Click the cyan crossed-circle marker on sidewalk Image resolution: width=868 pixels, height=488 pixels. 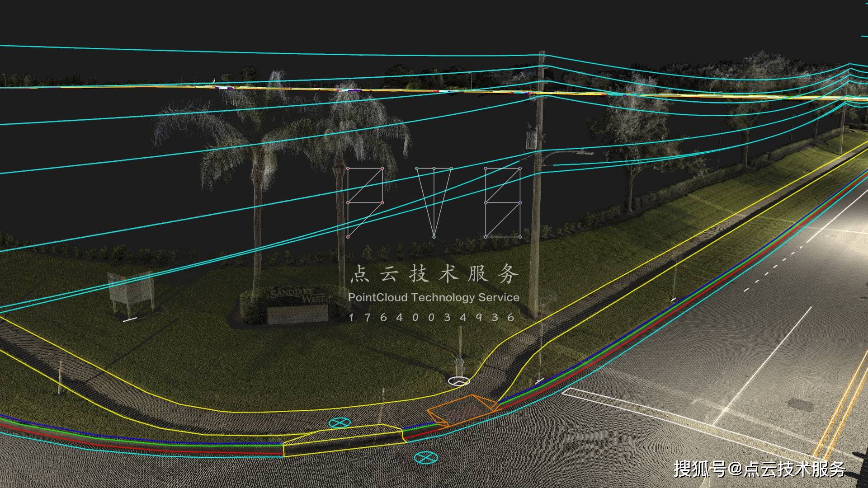[x=339, y=423]
